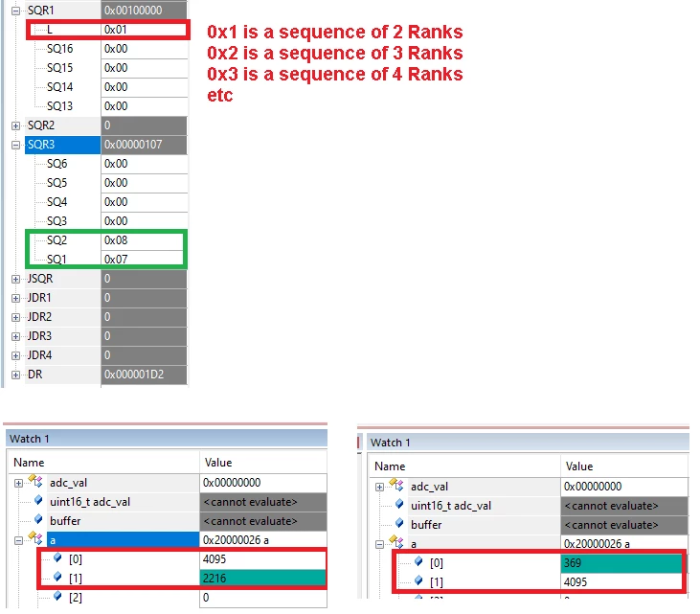Expand the JSQR register node
Screen dimensions: 700x614
15,279
